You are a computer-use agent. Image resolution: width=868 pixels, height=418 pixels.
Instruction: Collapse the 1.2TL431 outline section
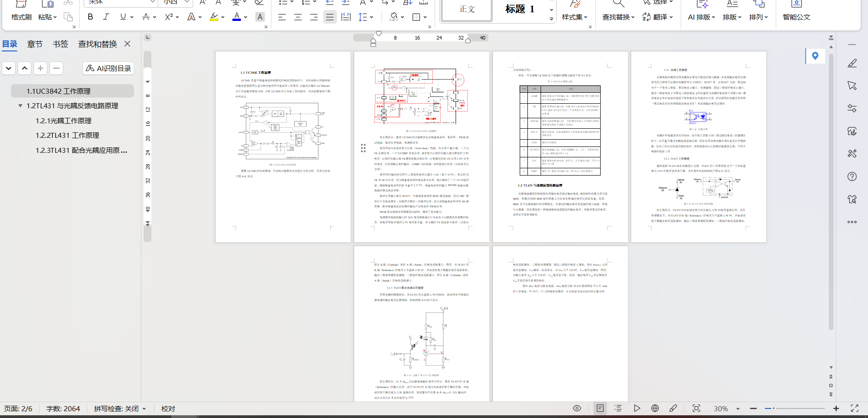click(20, 106)
